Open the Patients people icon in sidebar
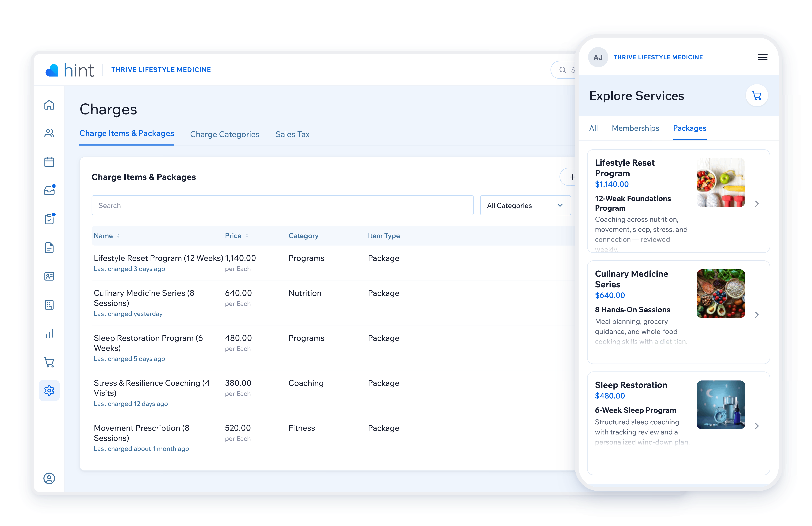Screen dimensions: 812x526 tap(49, 133)
